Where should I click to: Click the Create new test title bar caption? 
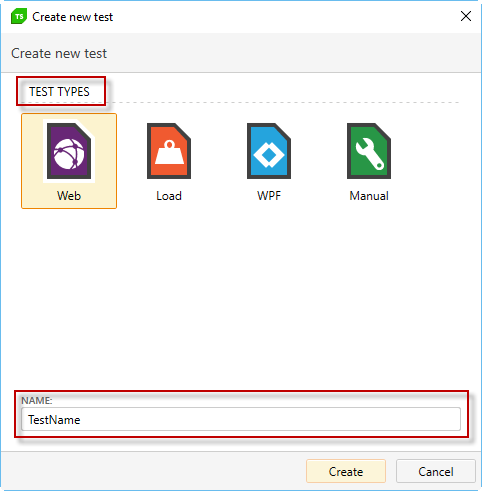click(72, 17)
